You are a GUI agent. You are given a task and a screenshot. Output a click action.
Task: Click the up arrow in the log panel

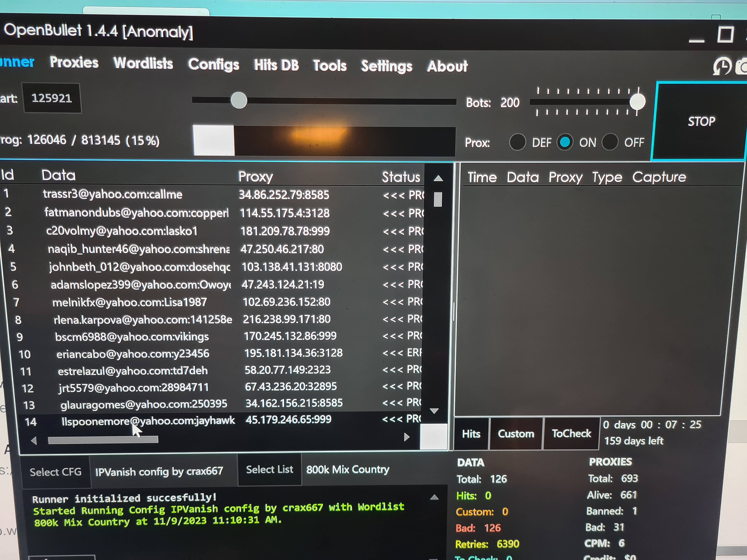[x=434, y=497]
